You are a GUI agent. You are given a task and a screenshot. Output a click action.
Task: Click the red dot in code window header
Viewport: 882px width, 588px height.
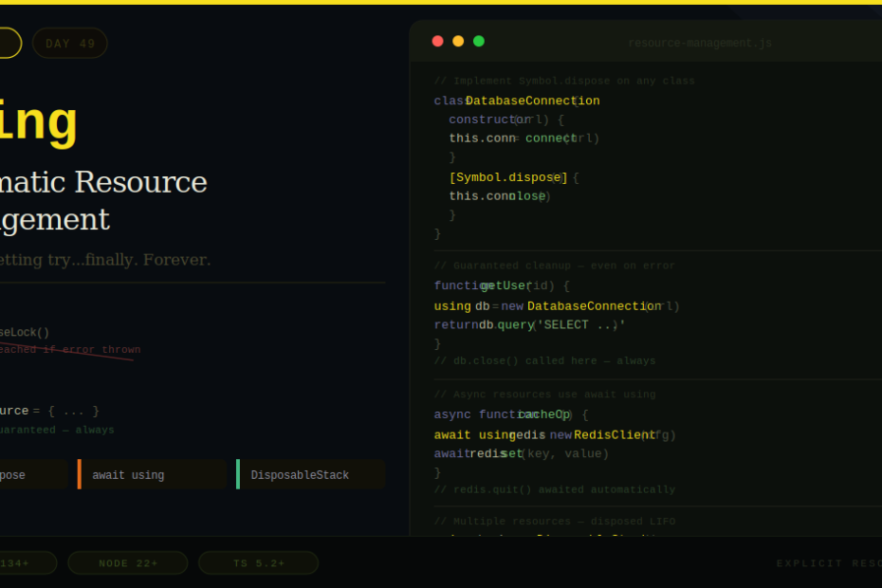pyautogui.click(x=437, y=41)
